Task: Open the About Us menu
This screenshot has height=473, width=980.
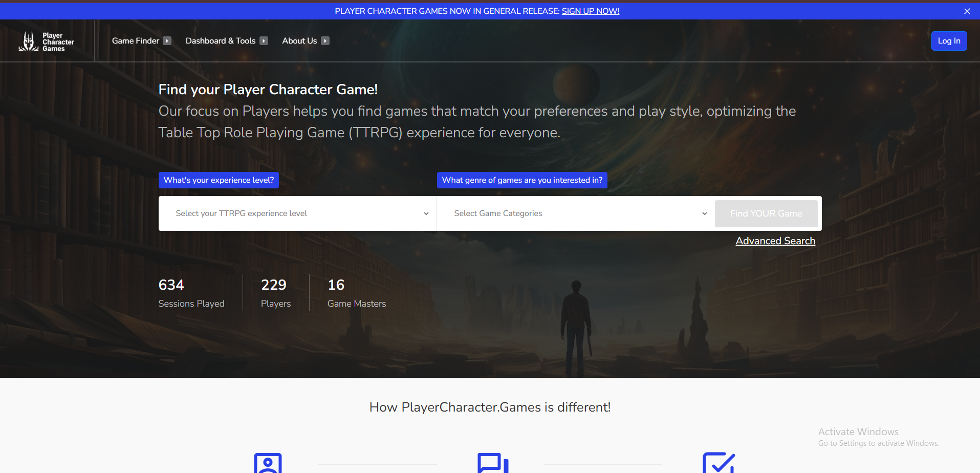Action: pos(299,41)
